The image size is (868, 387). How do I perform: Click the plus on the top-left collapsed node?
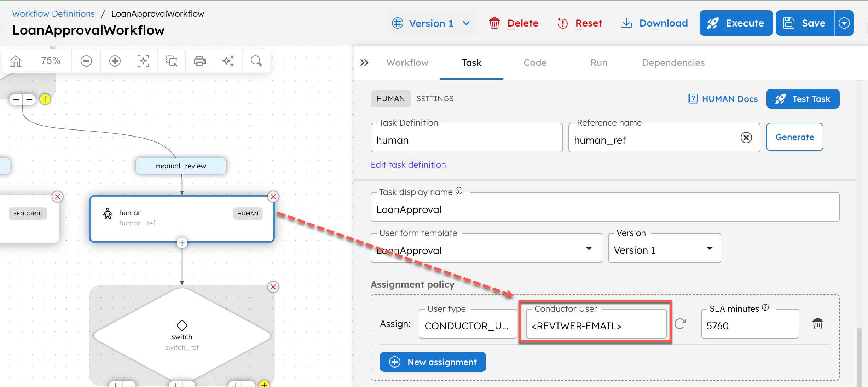[x=16, y=100]
